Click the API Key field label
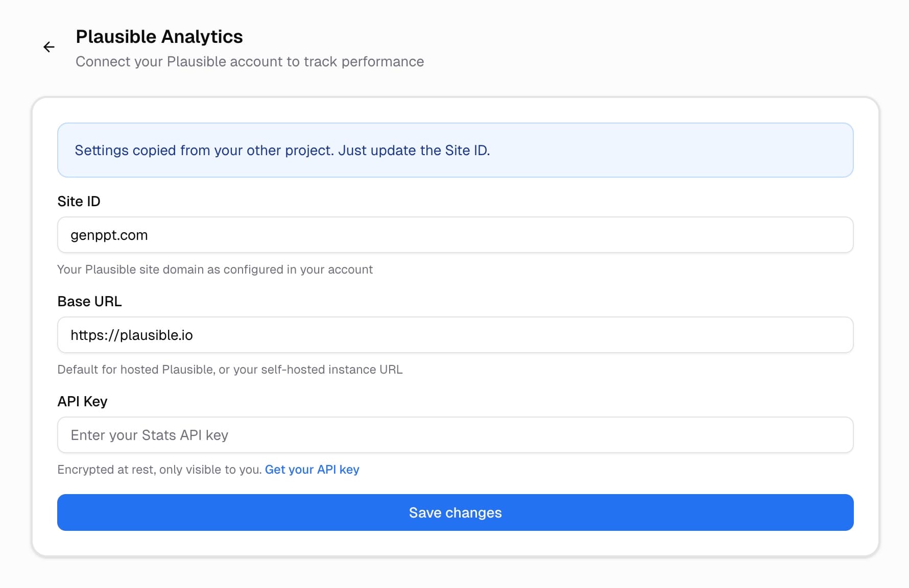The width and height of the screenshot is (909, 588). [x=82, y=402]
